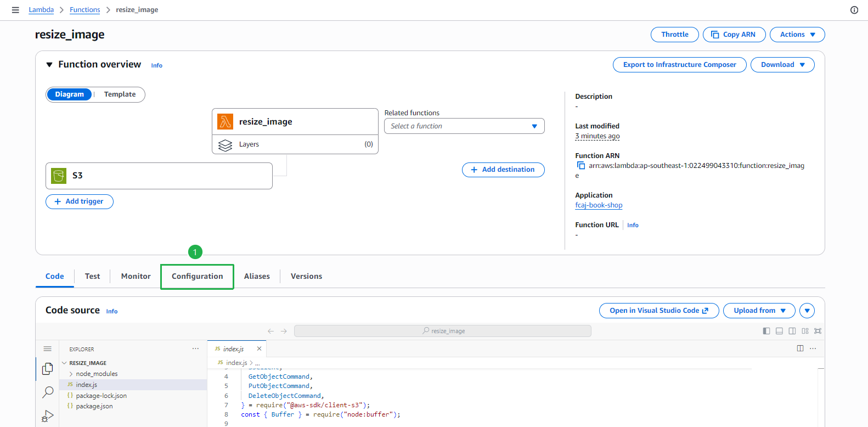The image size is (868, 427).
Task: Switch to the Test tab
Action: (93, 276)
